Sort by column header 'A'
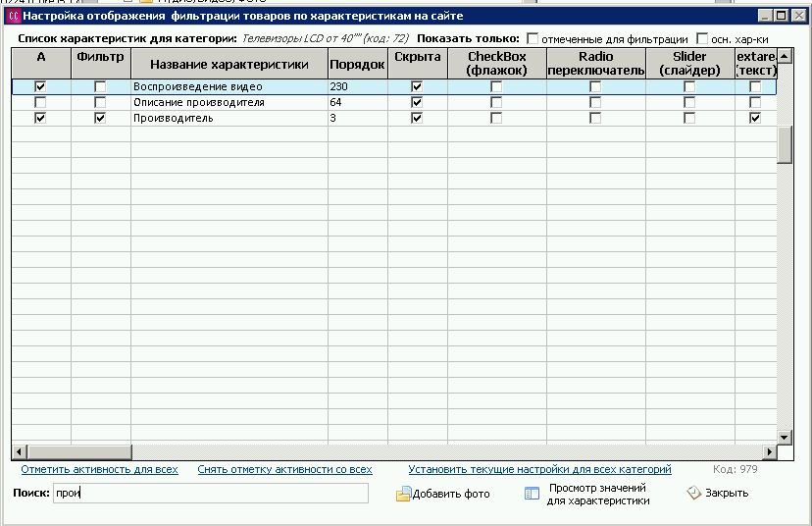This screenshot has height=526, width=812. (41, 63)
